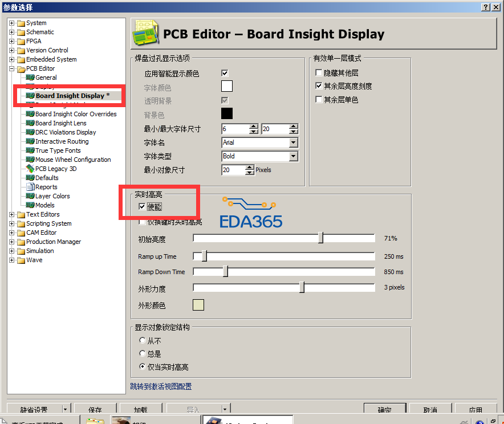
Task: Open the 缺省设置 button dropdown arrow
Action: [65, 409]
